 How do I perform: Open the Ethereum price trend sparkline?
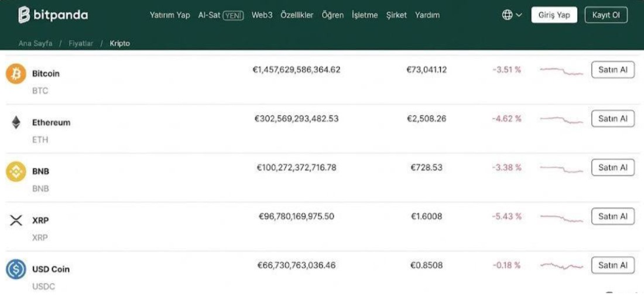point(561,120)
